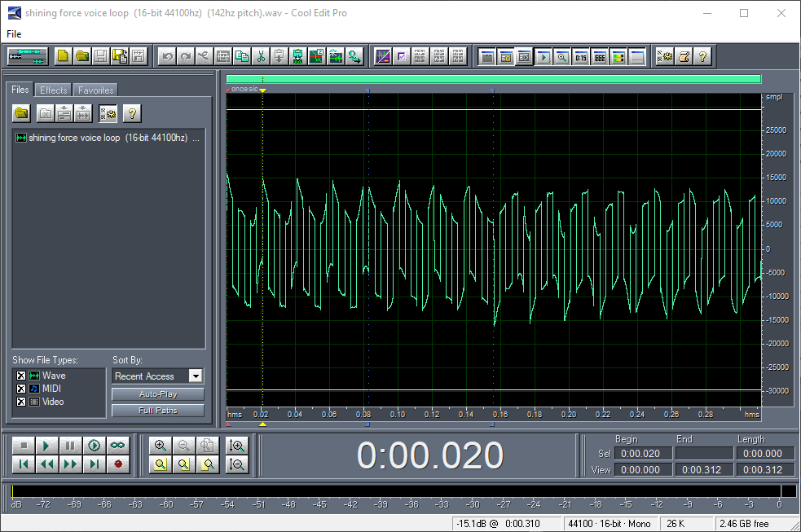The height and width of the screenshot is (532, 801).
Task: Open the File menu
Action: click(14, 34)
